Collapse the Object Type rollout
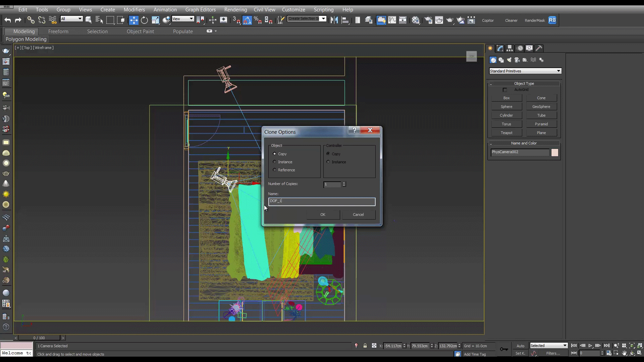This screenshot has width=644, height=362. [524, 83]
